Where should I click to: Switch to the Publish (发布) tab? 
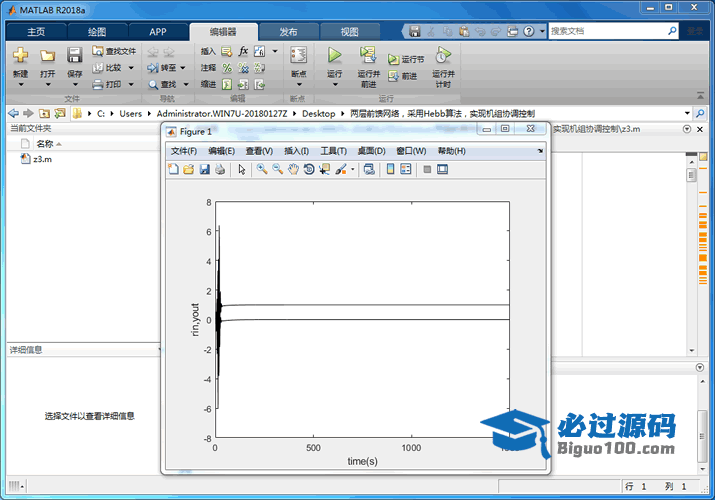pos(288,32)
